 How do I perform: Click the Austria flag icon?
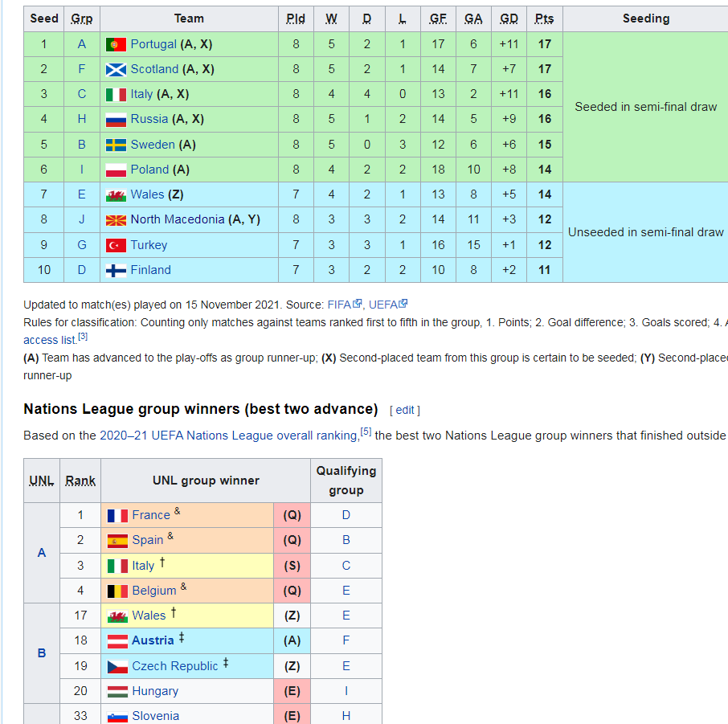117,641
